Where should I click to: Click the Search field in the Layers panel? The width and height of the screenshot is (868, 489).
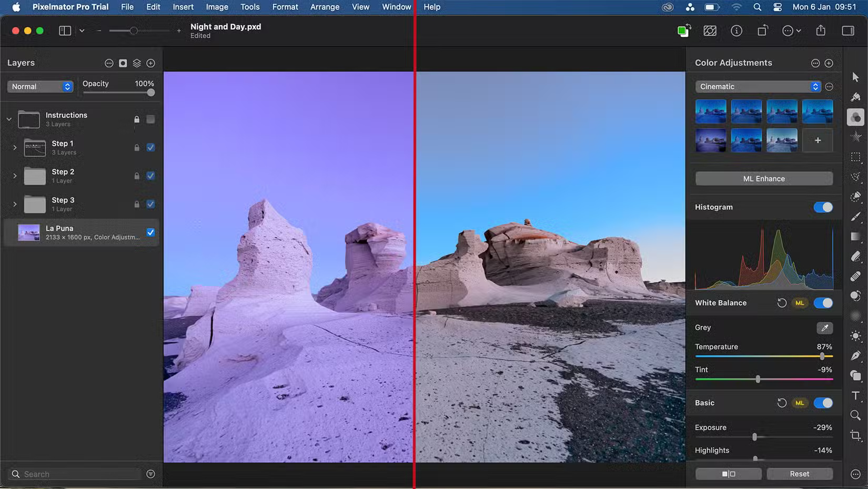click(74, 474)
